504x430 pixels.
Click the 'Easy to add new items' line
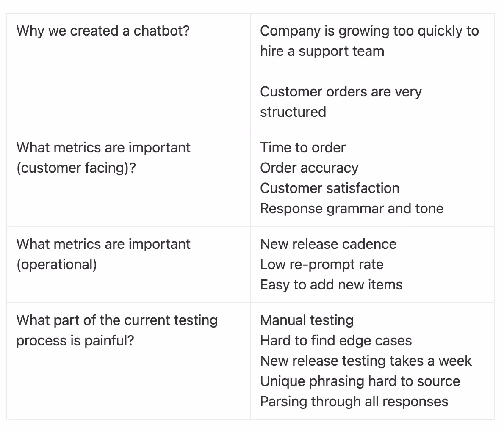point(331,285)
